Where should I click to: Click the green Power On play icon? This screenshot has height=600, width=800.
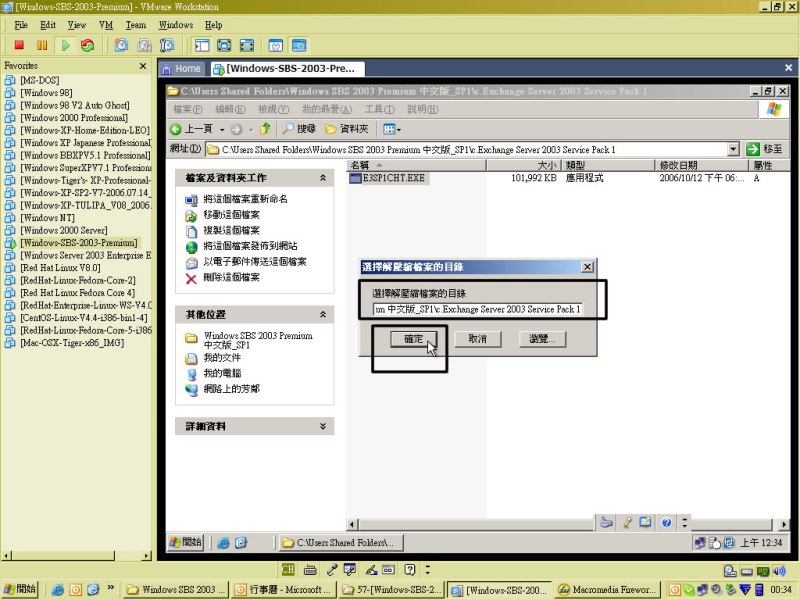[65, 45]
